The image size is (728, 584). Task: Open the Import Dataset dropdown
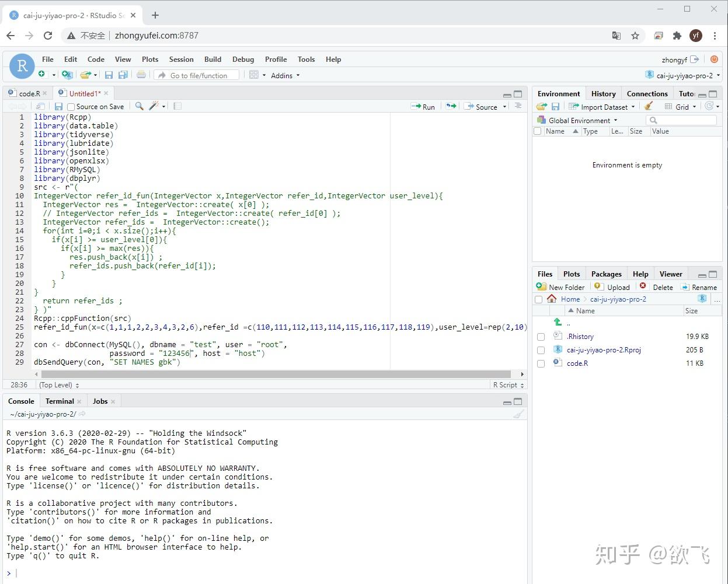[601, 106]
